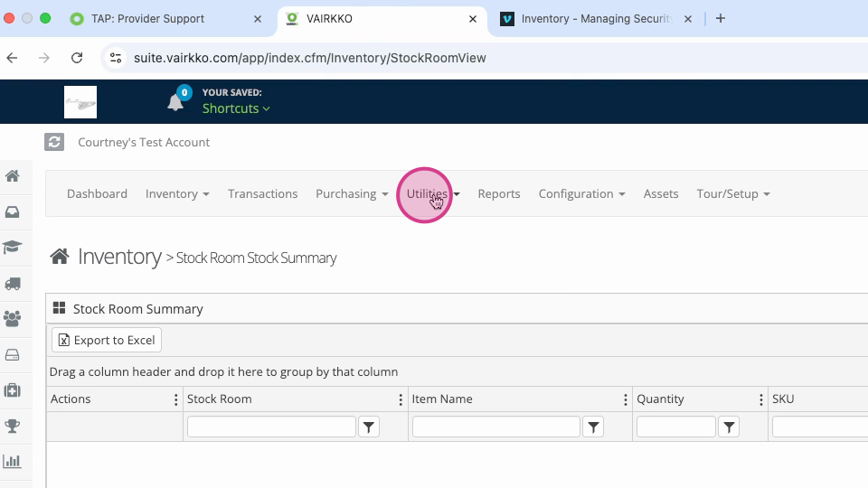The image size is (868, 488).
Task: Sort by SKU column header
Action: (x=783, y=399)
